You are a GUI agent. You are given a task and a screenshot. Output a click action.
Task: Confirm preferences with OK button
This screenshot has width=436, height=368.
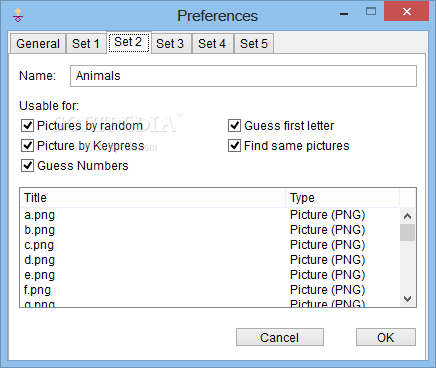pyautogui.click(x=386, y=337)
